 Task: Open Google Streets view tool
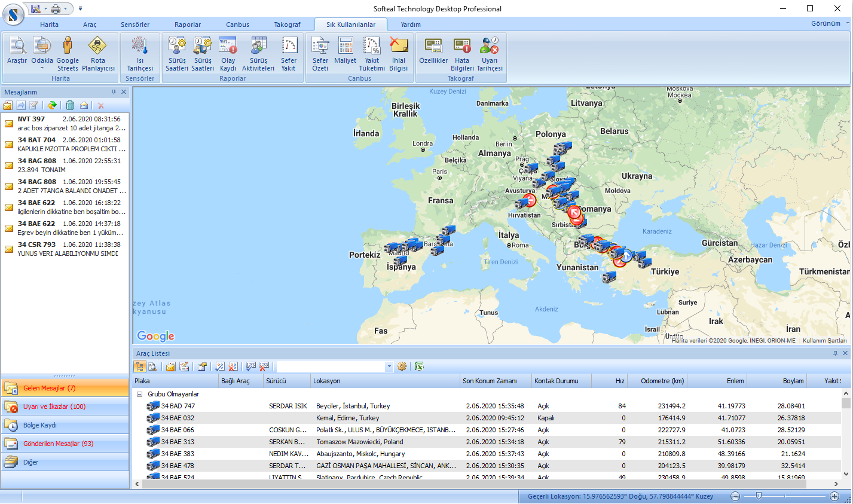click(68, 54)
